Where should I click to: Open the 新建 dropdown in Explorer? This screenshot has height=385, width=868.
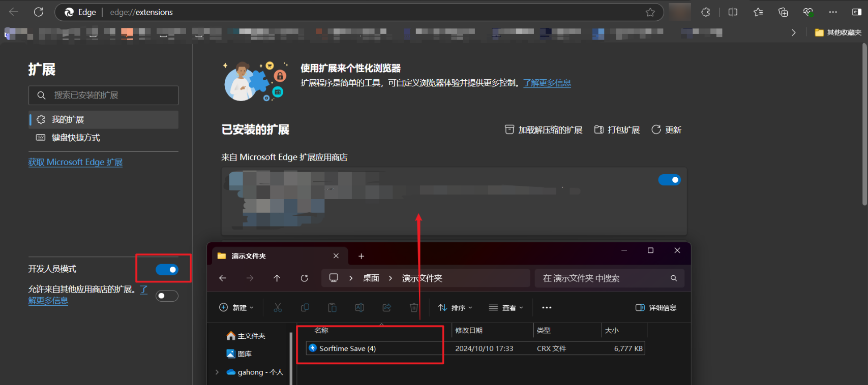click(x=236, y=307)
